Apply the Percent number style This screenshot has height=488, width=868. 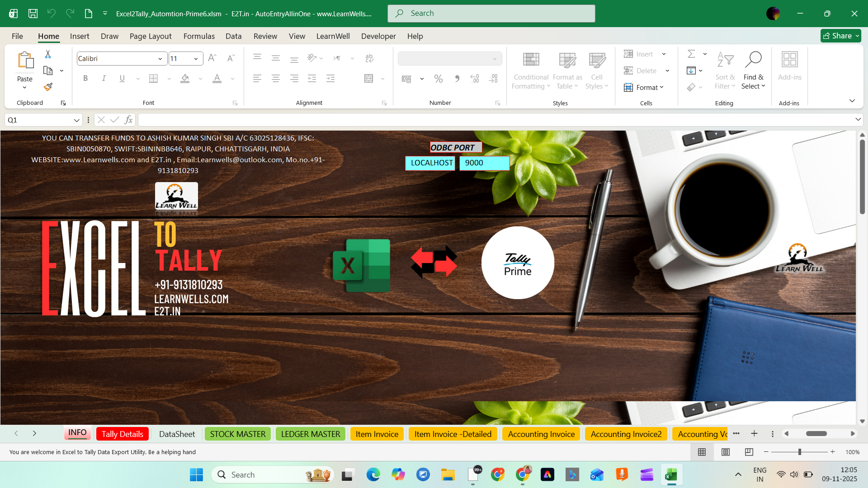438,78
